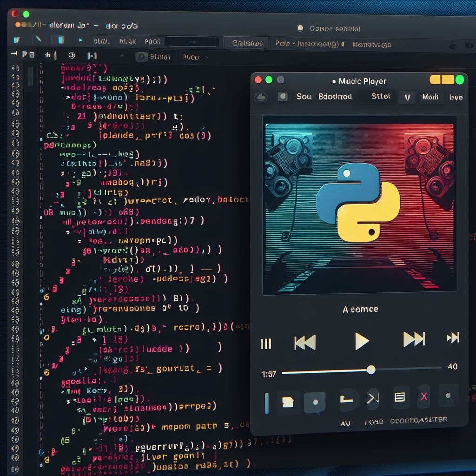Select the Stiot item in the player toolbar
Viewport: 476px width, 476px height.
pos(381,96)
